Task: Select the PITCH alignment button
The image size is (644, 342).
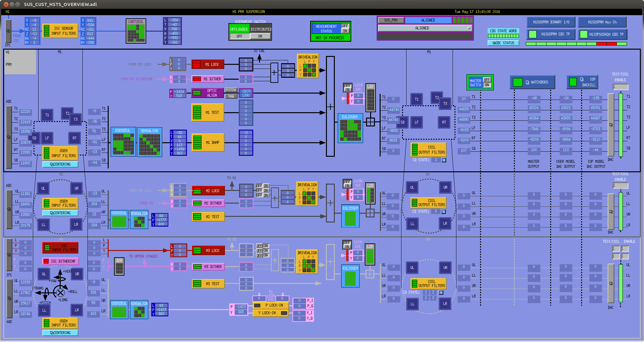Action: 231,90
